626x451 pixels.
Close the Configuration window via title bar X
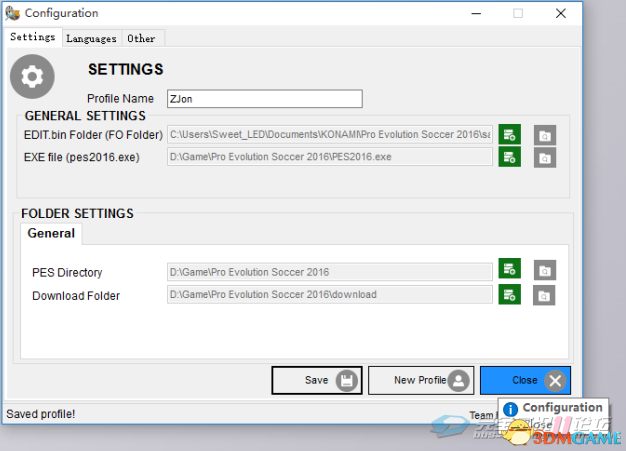[x=561, y=14]
